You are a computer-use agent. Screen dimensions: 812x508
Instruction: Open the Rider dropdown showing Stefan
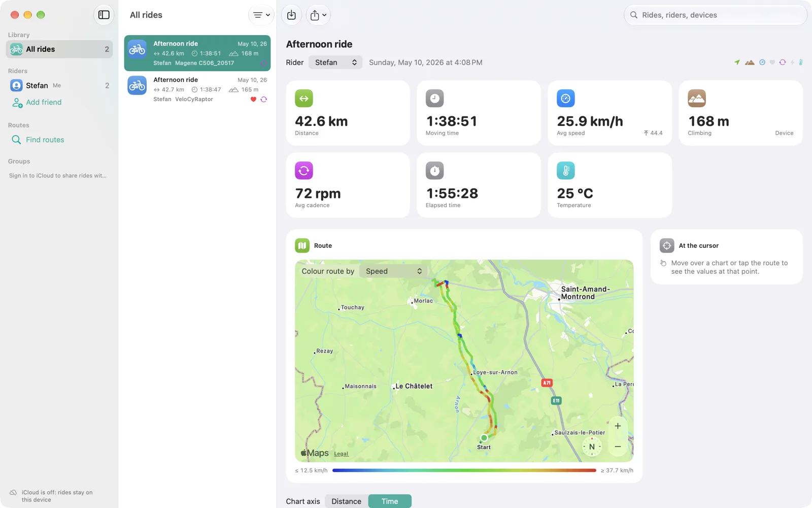coord(335,62)
